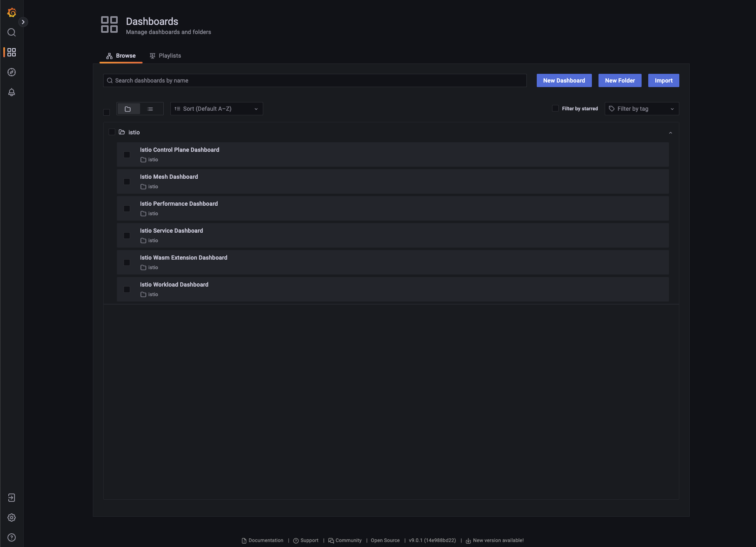Switch to the Playlists tab

click(165, 56)
